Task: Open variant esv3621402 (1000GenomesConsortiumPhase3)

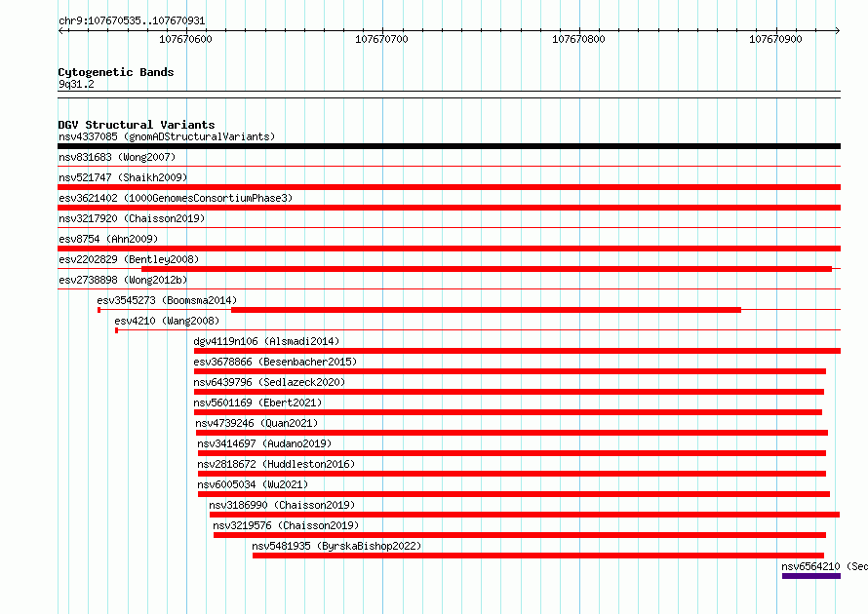Action: click(x=176, y=198)
